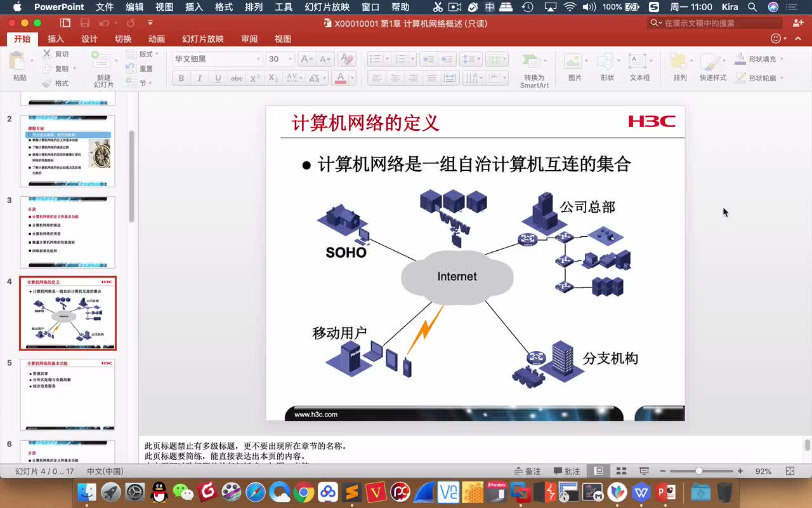Screen dimensions: 812x508
Task: Select slide 3 目录 thumbnail
Action: [68, 232]
